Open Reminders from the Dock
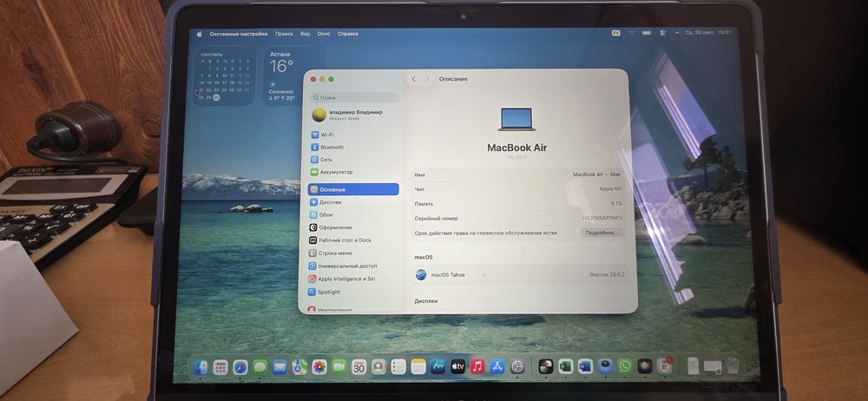Image resolution: width=868 pixels, height=401 pixels. pos(398,366)
